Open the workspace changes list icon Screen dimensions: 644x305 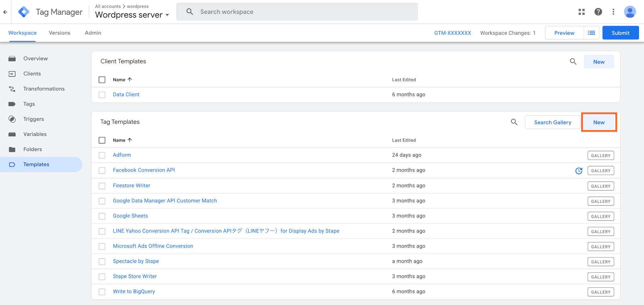pos(591,33)
